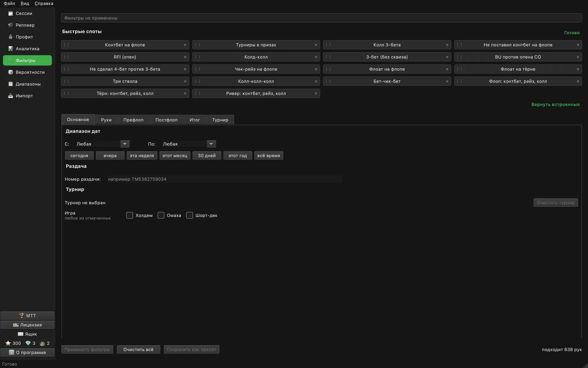Open the Профит sidebar section
Image resolution: width=588 pixels, height=368 pixels.
click(27, 37)
